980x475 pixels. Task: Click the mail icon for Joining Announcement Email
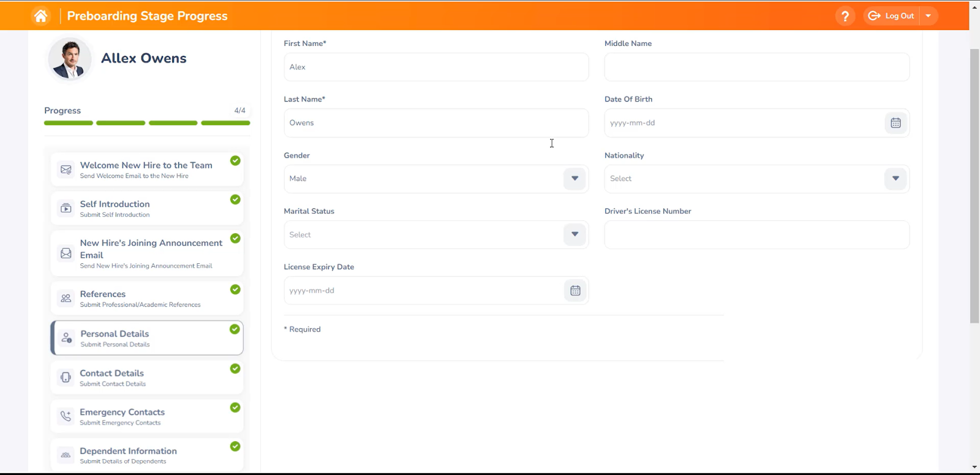click(x=66, y=253)
